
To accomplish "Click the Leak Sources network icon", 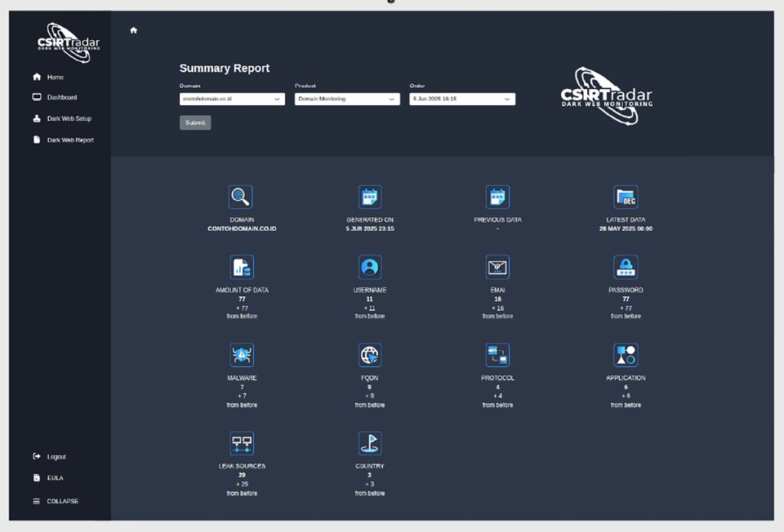I will click(241, 443).
